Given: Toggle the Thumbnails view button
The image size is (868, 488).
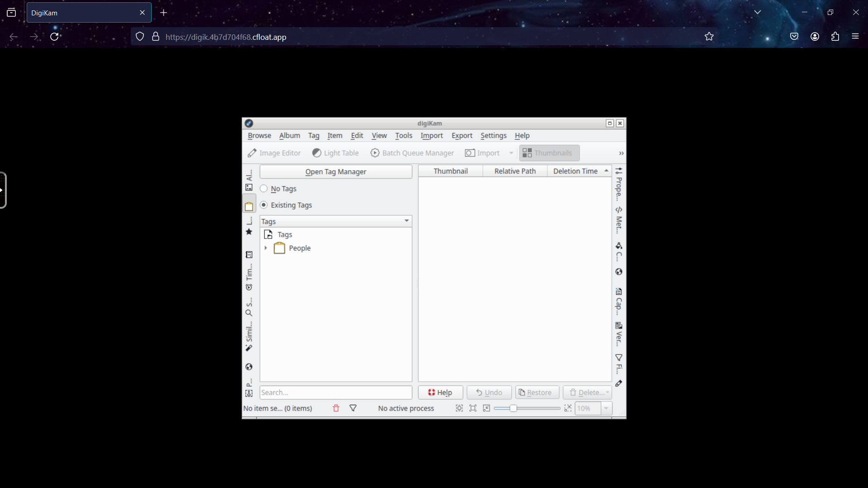Looking at the screenshot, I should pyautogui.click(x=549, y=153).
